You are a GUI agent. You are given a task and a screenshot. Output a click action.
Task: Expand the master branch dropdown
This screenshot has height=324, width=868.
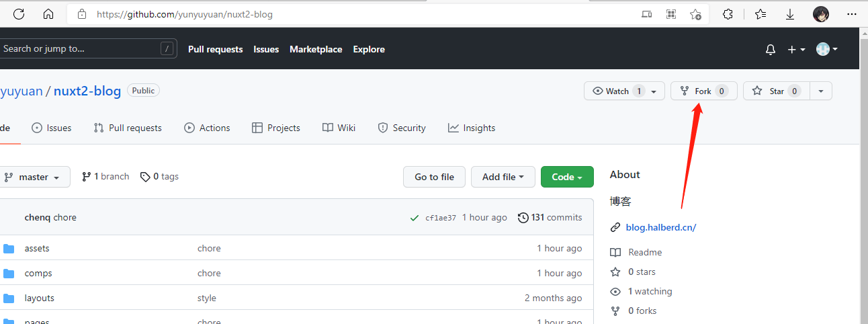pos(34,177)
